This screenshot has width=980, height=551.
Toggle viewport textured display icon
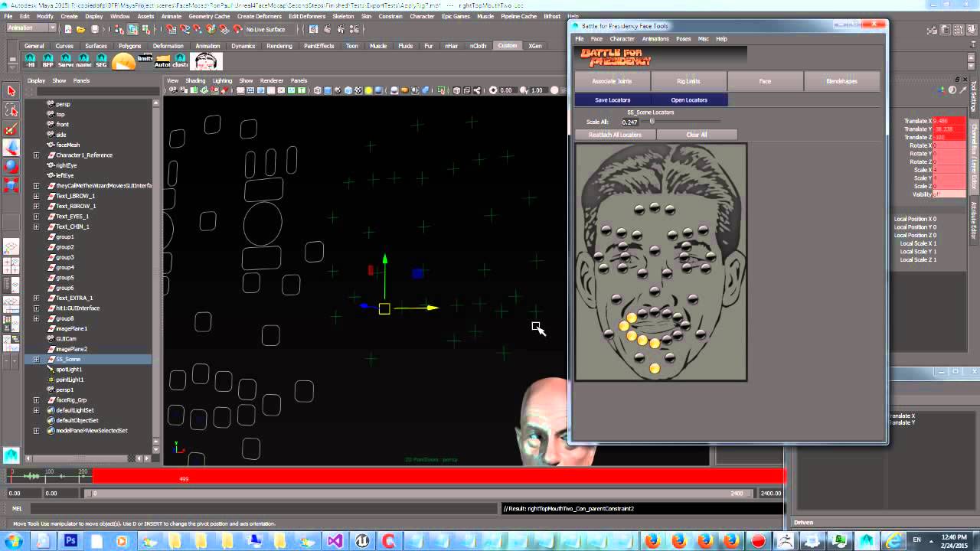pyautogui.click(x=358, y=90)
